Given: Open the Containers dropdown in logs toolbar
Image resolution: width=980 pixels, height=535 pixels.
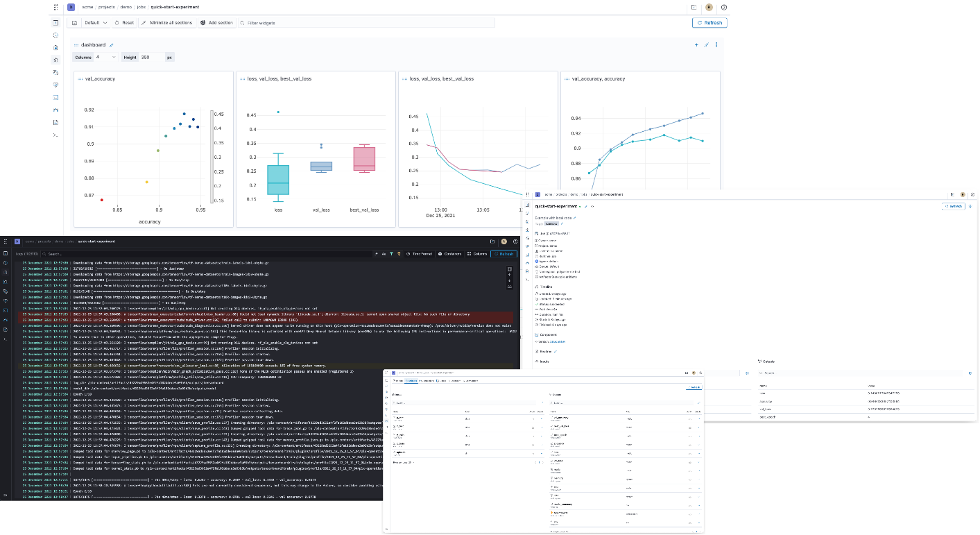Looking at the screenshot, I should [x=449, y=254].
